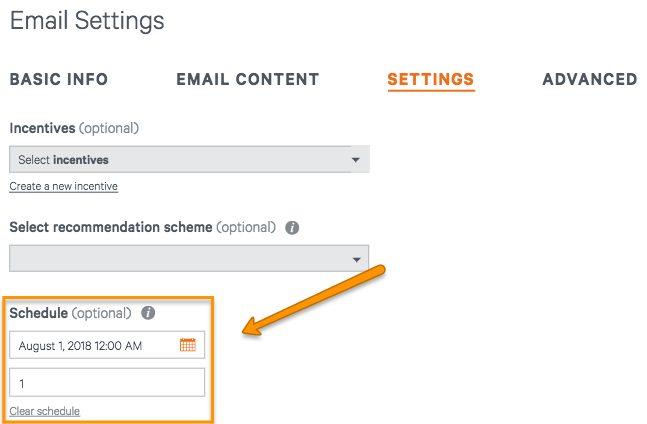Viewport: 647px width, 424px height.
Task: Click the Email Settings page heading
Action: pos(87,21)
